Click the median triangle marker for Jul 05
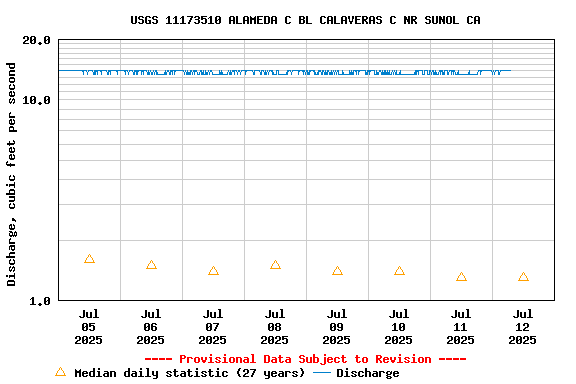The image size is (576, 384). pos(89,259)
